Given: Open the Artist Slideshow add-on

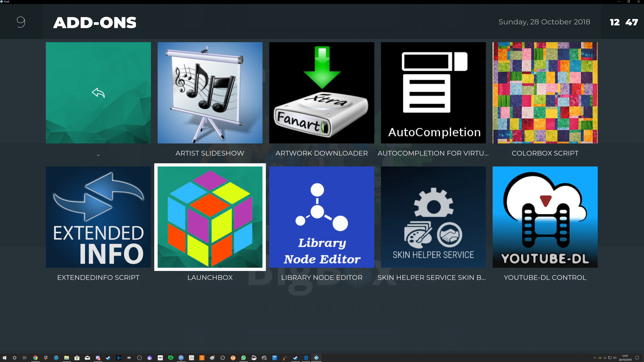Looking at the screenshot, I should pos(210,93).
